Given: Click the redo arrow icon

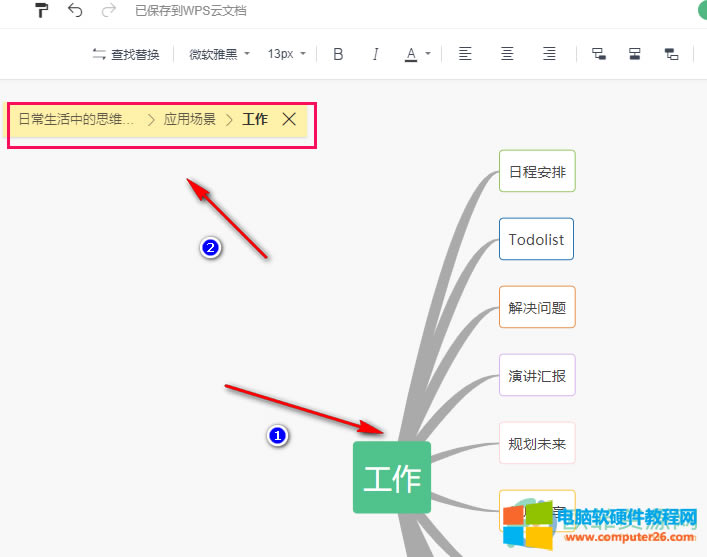Looking at the screenshot, I should (108, 11).
